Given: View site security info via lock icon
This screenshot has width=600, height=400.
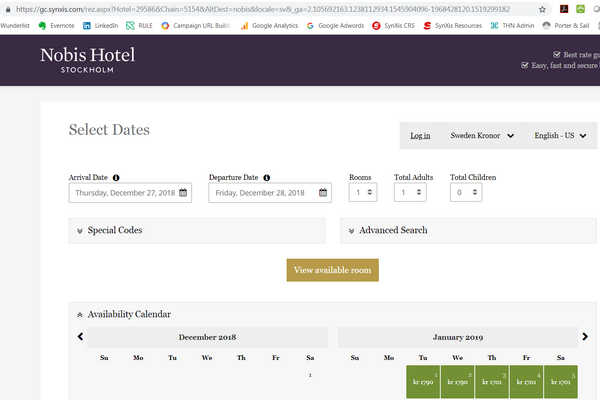Looking at the screenshot, I should (8, 9).
